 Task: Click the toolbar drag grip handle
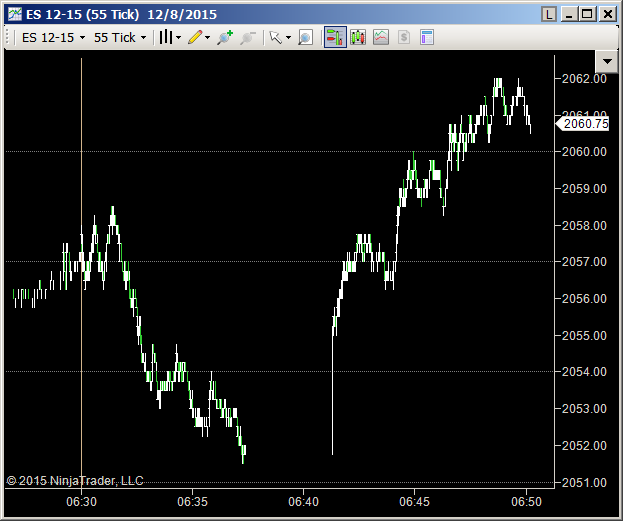click(8, 37)
